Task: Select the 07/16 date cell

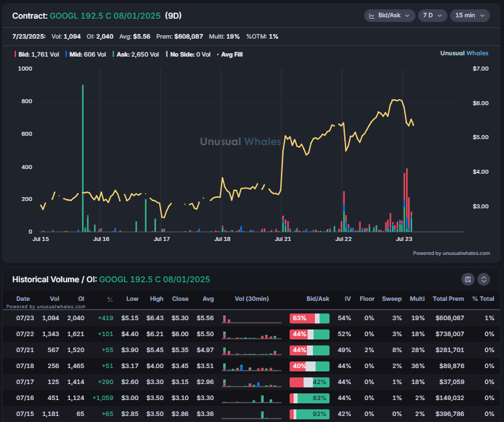Action: pyautogui.click(x=25, y=397)
